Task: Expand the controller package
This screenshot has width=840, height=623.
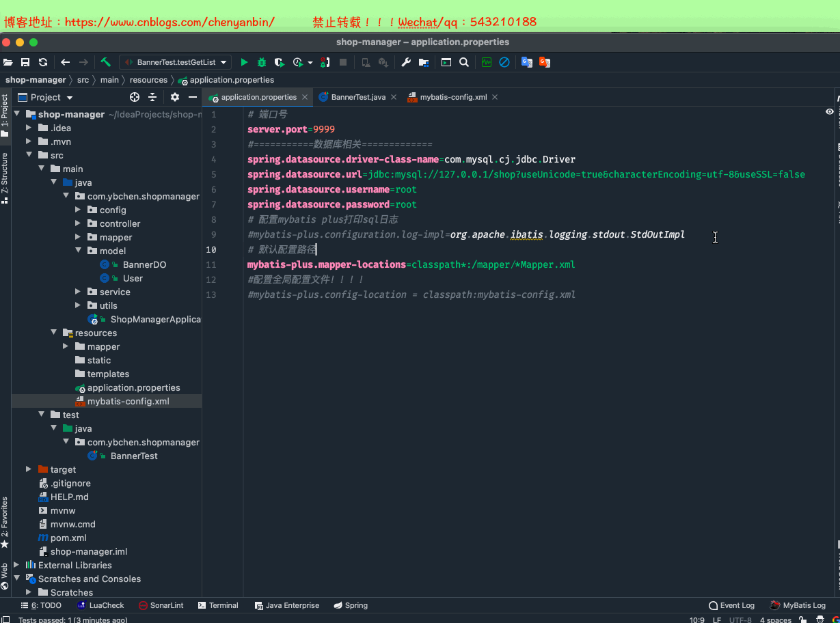Action: click(77, 223)
